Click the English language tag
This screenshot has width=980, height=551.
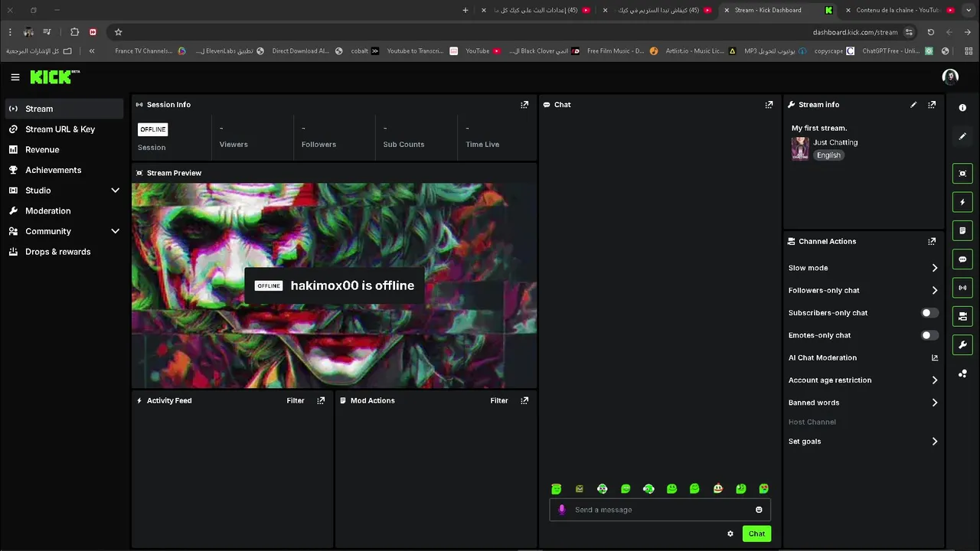(828, 155)
